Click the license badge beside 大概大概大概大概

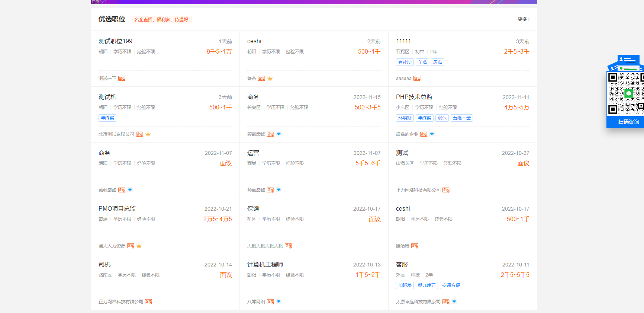(x=288, y=246)
